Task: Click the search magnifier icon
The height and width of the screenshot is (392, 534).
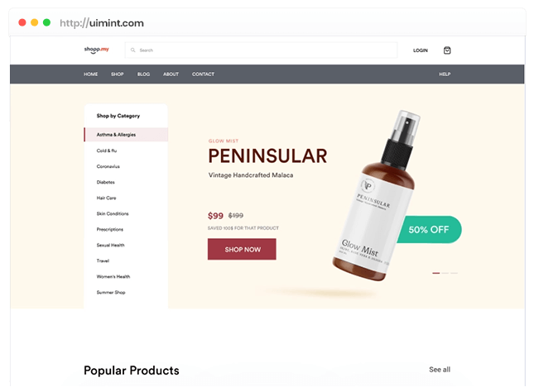Action: 132,50
